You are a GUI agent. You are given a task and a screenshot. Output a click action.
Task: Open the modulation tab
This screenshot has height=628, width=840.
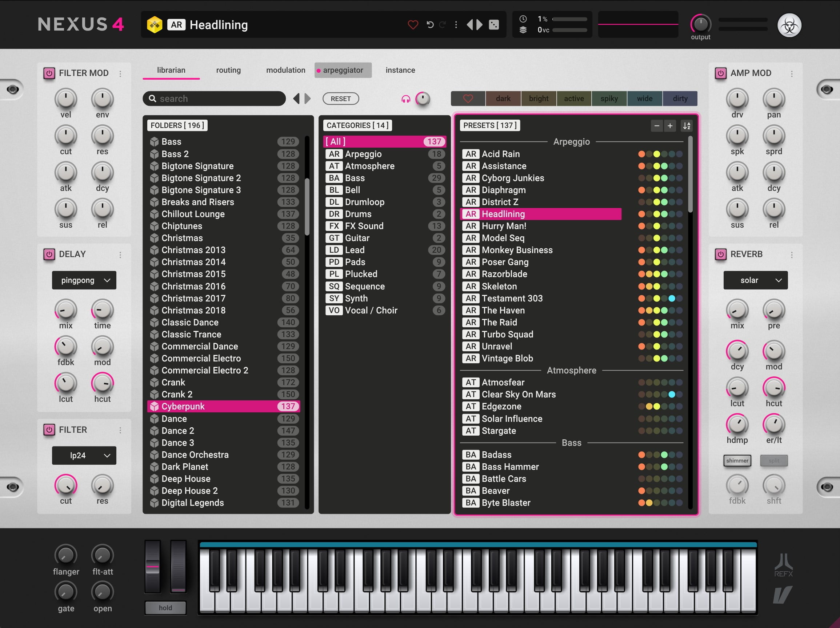[285, 70]
